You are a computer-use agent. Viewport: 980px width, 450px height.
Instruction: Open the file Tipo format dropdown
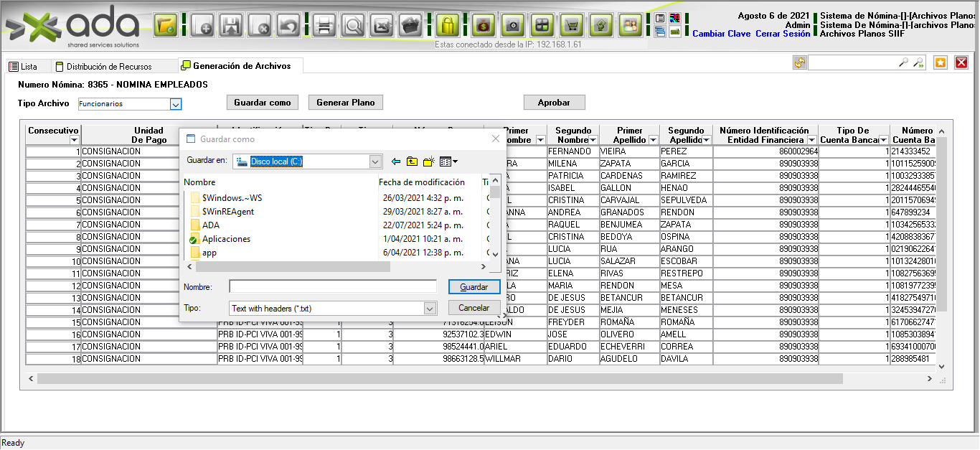click(x=430, y=309)
